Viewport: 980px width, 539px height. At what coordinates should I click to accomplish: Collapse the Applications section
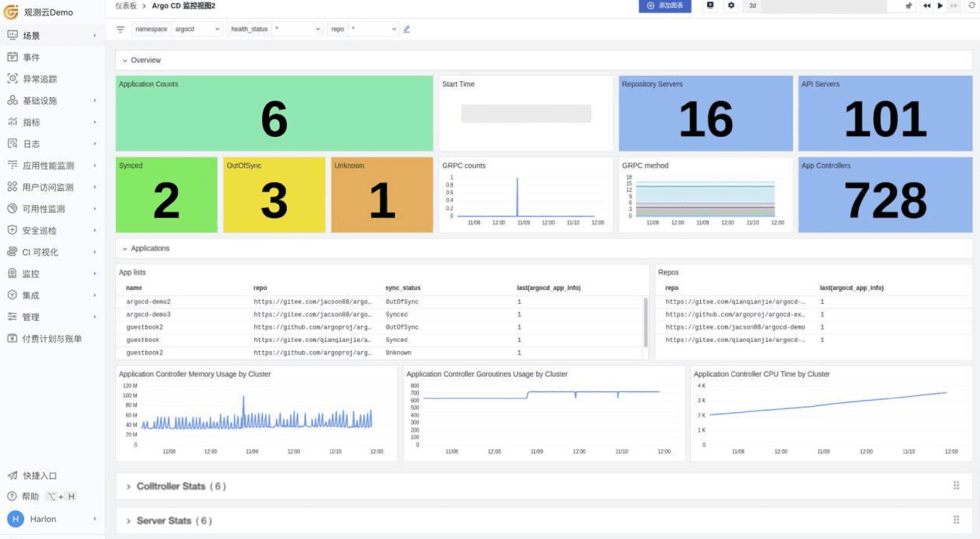125,248
